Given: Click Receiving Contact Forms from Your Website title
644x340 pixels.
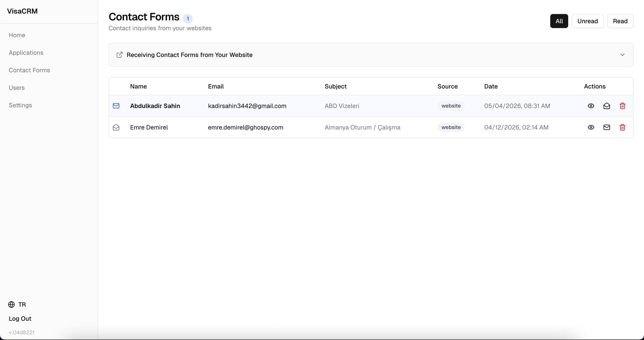Looking at the screenshot, I should (x=190, y=55).
